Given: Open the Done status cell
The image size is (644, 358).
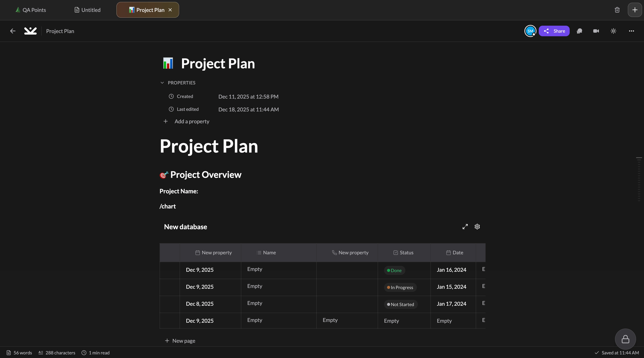Looking at the screenshot, I should tap(394, 270).
